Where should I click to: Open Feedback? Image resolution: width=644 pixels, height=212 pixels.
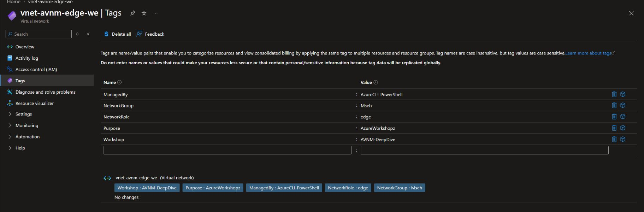pyautogui.click(x=150, y=34)
